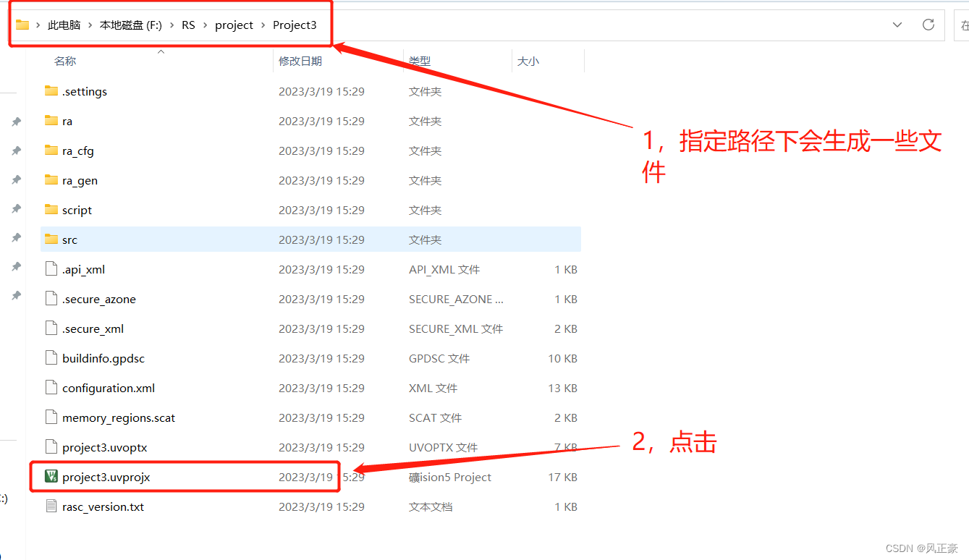Navigate to RS breadcrumb segment
969x560 pixels.
click(x=189, y=25)
